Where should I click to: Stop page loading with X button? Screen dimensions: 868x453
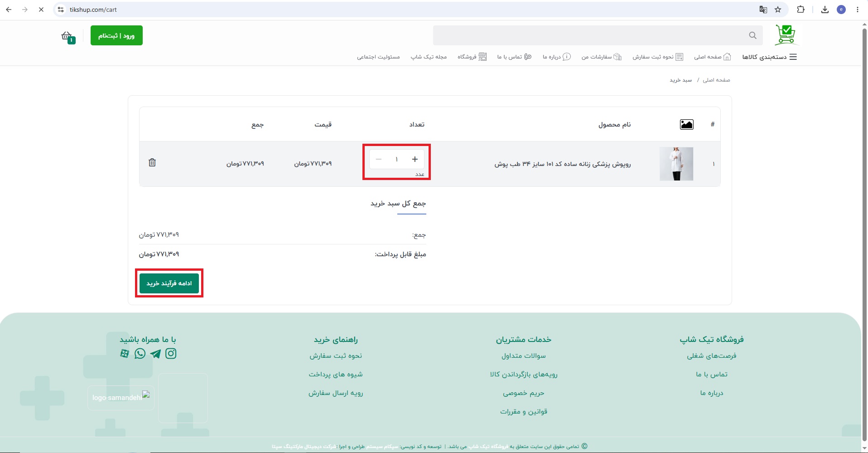41,10
